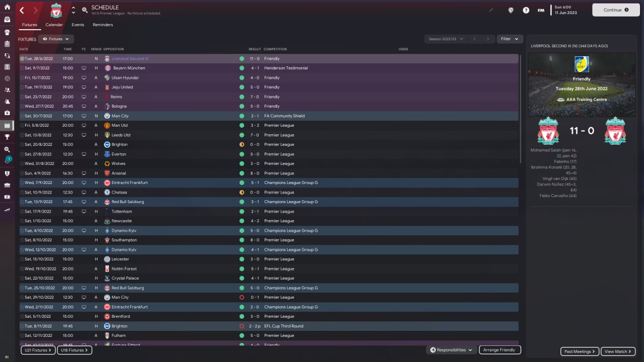This screenshot has width=644, height=362.
Task: Switch to the Calendar tab
Action: [x=54, y=25]
